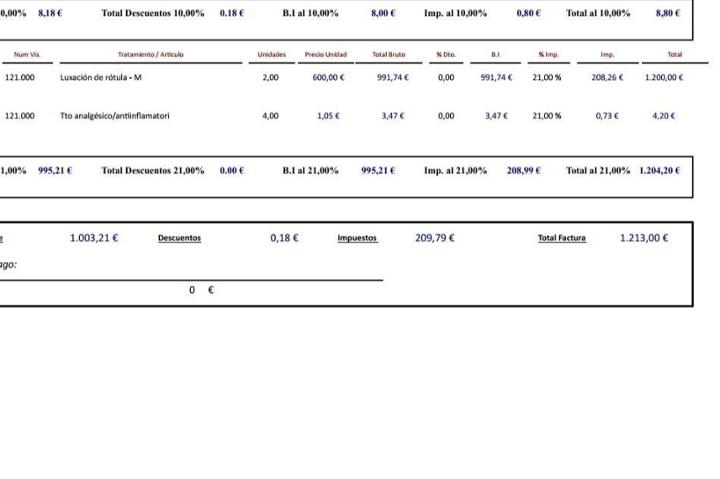
Task: Select the "Precio Unidad" column header
Action: pos(326,54)
